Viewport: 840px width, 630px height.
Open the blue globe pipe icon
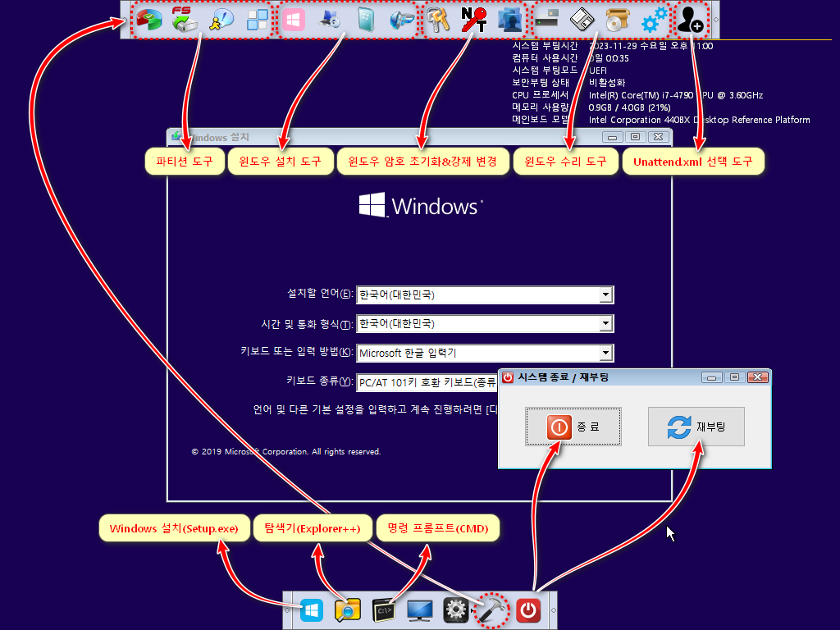402,20
